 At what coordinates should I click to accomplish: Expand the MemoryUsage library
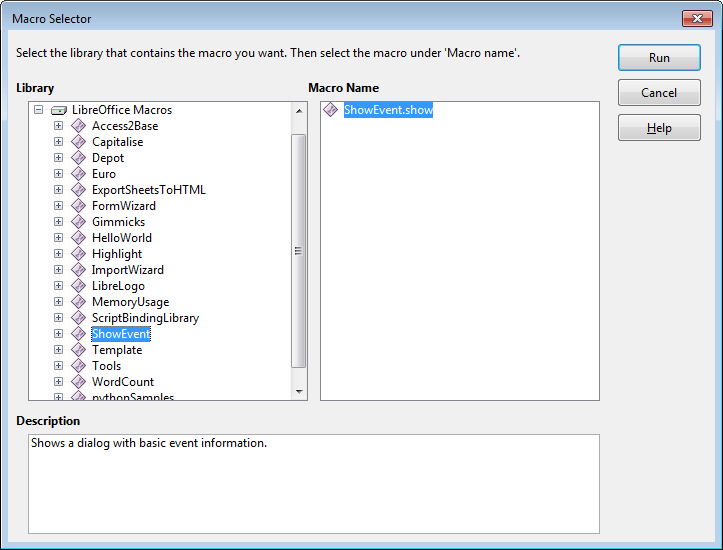pyautogui.click(x=58, y=302)
